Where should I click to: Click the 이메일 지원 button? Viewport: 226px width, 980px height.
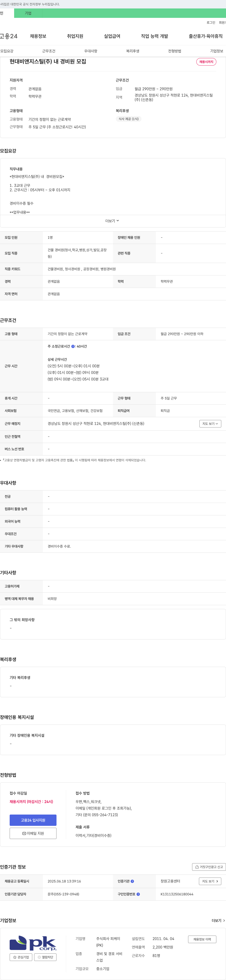click(x=33, y=834)
